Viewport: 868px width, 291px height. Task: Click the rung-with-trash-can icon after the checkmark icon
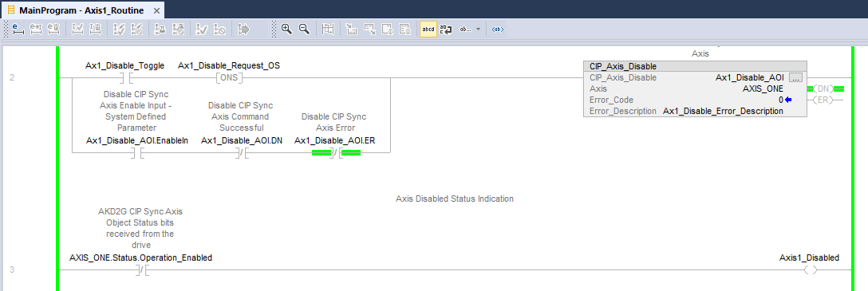[95, 29]
